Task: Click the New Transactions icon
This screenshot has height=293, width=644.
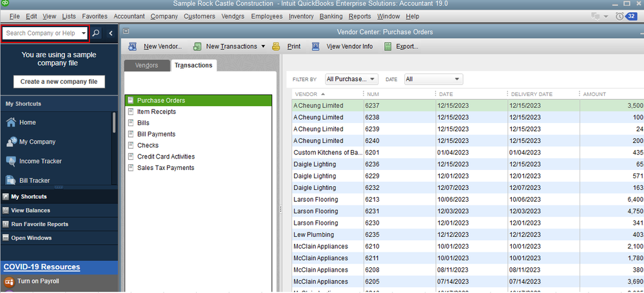Action: point(197,46)
